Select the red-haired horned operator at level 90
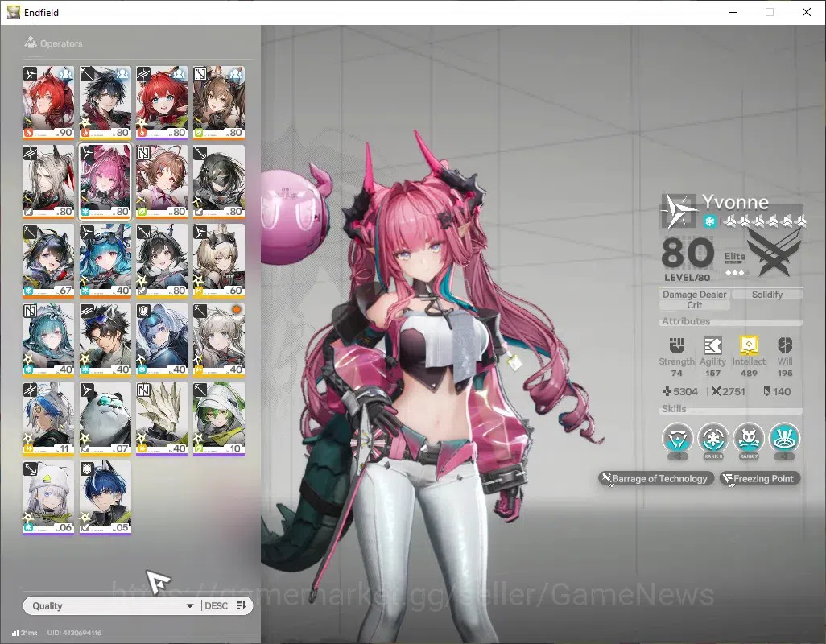Screen dimensions: 826x644 pos(48,102)
